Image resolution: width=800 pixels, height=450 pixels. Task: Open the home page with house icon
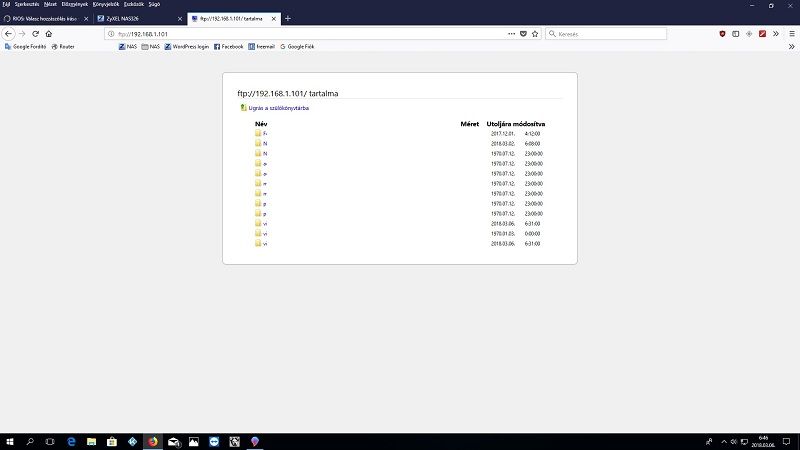click(48, 34)
